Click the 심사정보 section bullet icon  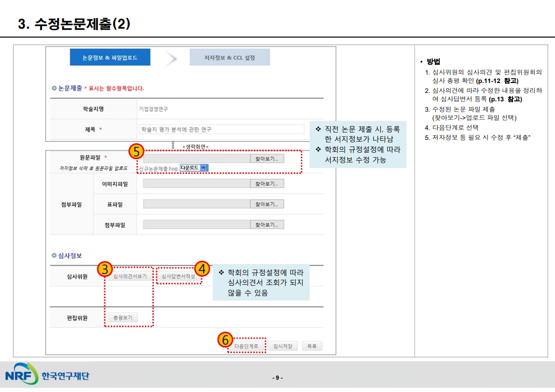pyautogui.click(x=54, y=256)
